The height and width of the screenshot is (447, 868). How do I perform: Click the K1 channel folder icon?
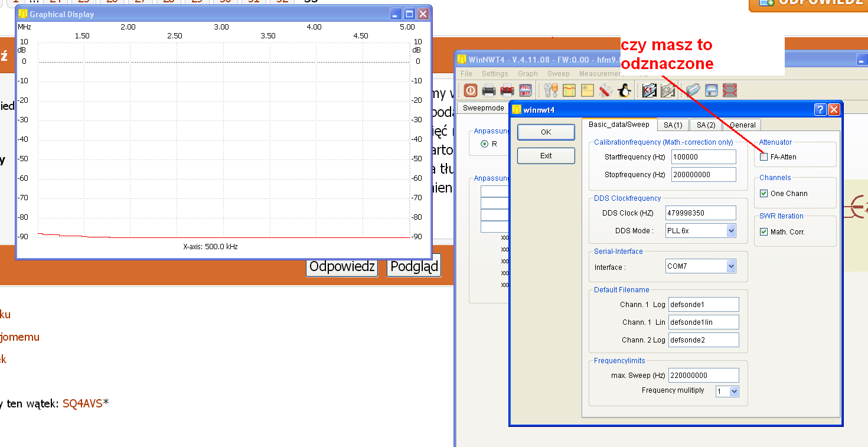[650, 90]
